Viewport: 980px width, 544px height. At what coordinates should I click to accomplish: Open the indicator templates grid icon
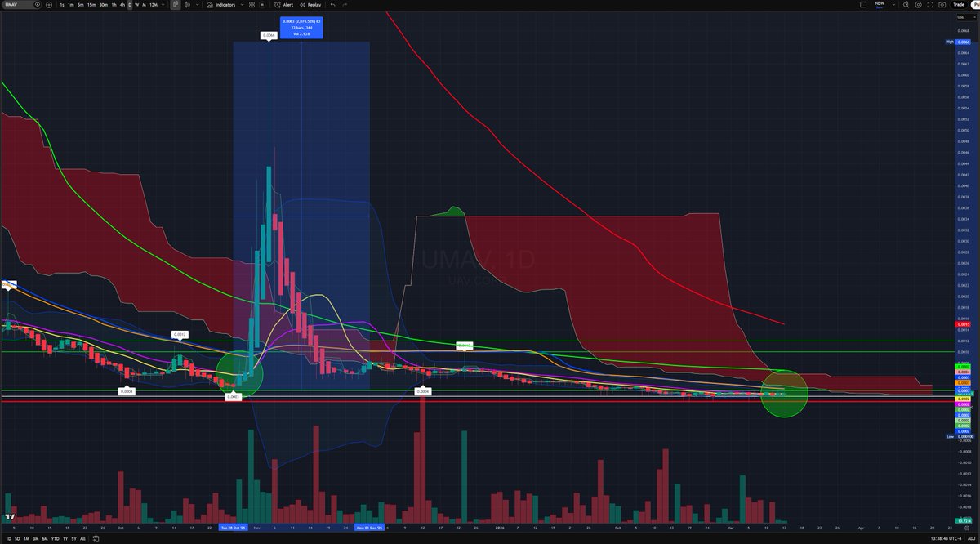pos(252,5)
